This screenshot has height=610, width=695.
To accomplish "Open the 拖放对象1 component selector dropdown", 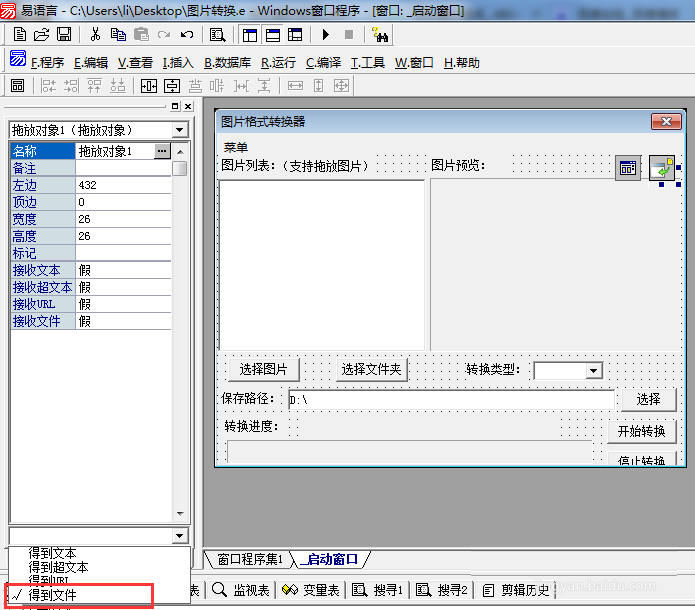I will [179, 130].
